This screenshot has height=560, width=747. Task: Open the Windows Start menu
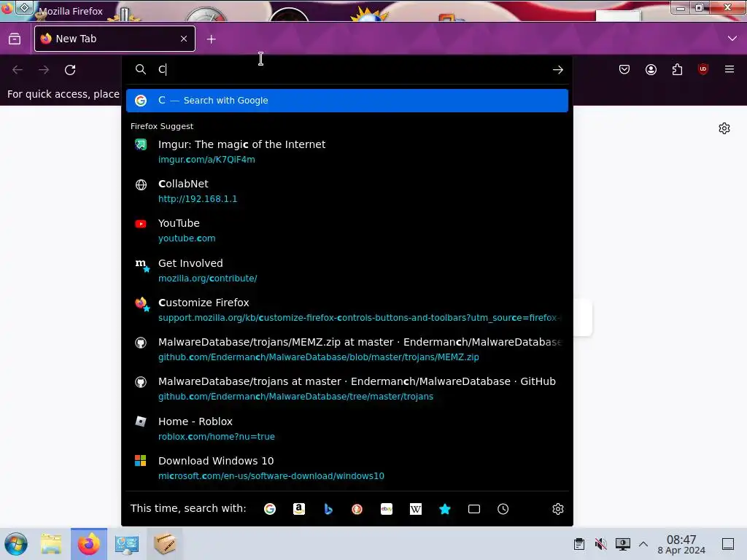click(16, 544)
